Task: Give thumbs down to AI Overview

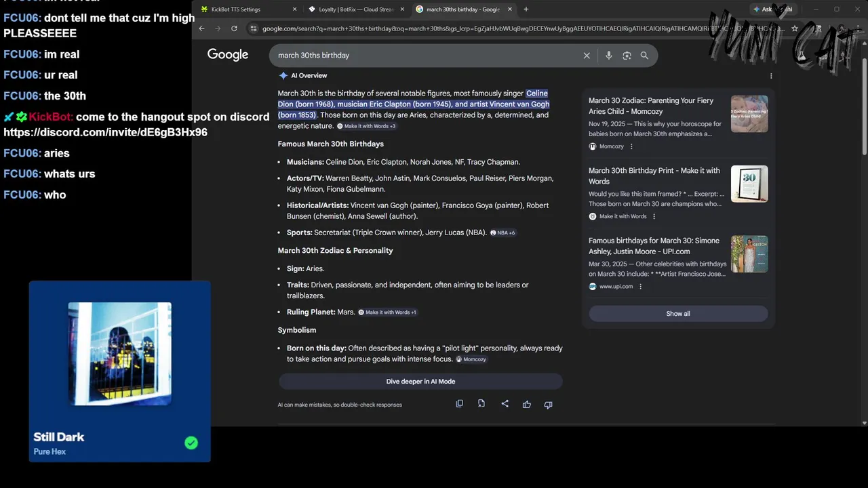Action: tap(548, 405)
